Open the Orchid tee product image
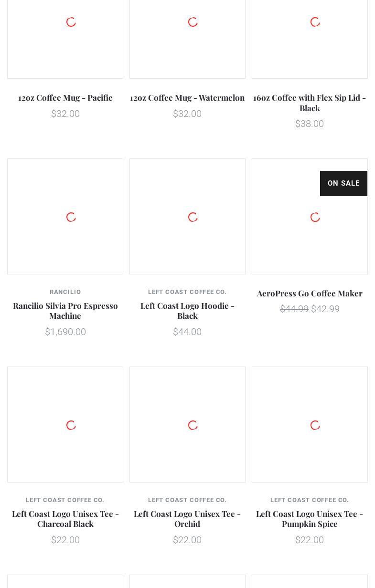Image resolution: width=375 pixels, height=588 pixels. [x=187, y=424]
